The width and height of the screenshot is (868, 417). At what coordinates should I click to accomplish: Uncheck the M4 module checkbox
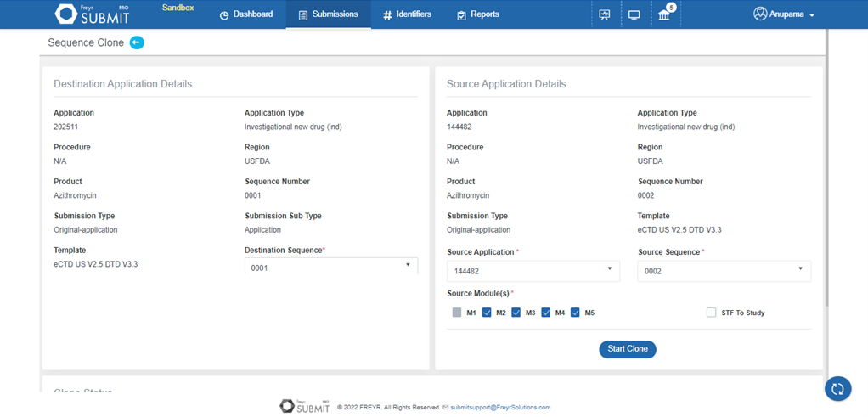click(546, 313)
